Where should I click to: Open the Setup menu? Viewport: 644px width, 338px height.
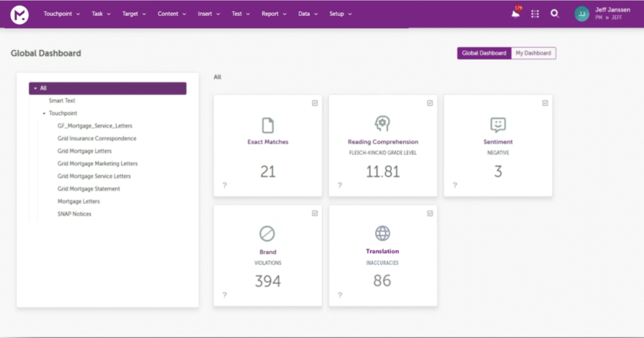tap(340, 14)
